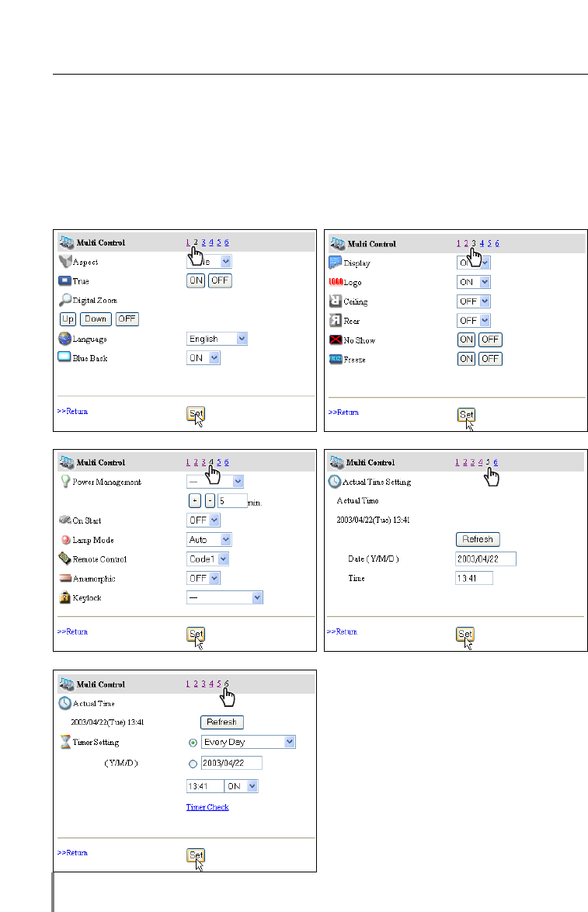
Task: Click the No Show red X icon
Action: 336,340
